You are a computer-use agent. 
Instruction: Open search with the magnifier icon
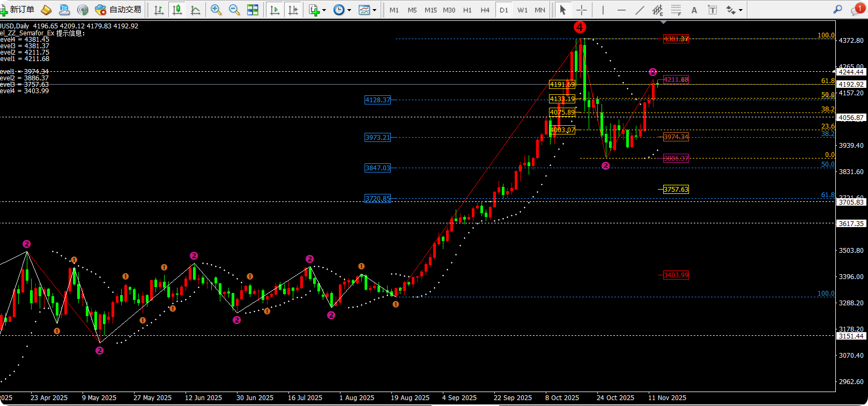click(838, 10)
